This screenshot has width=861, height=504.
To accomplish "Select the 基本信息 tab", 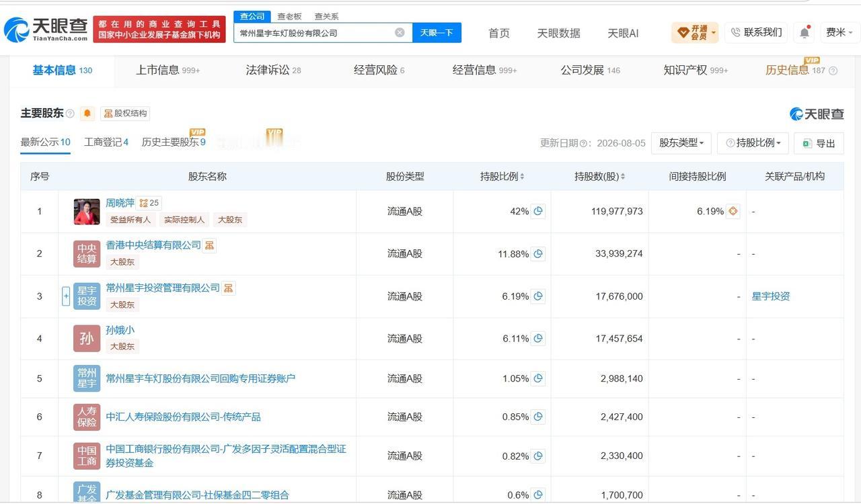I will click(62, 70).
